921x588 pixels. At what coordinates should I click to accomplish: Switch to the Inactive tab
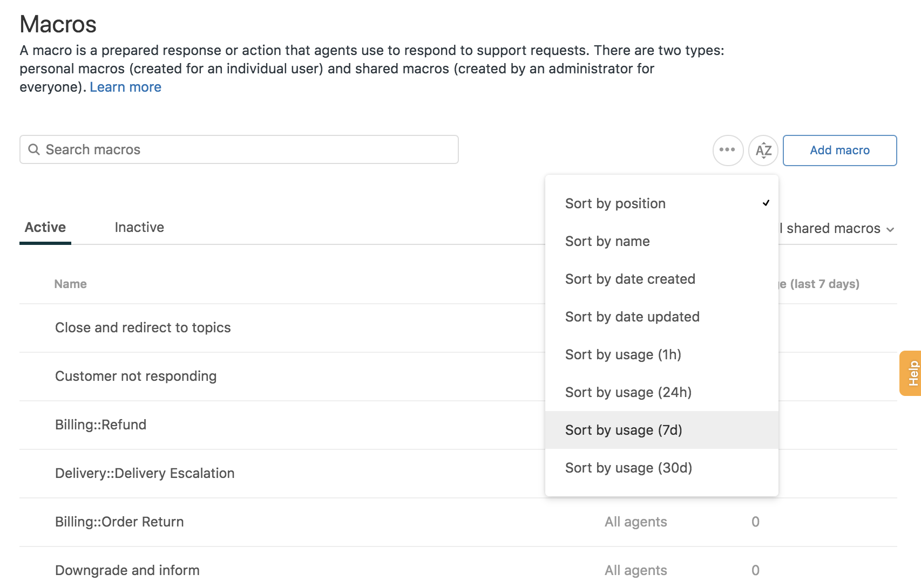click(139, 227)
